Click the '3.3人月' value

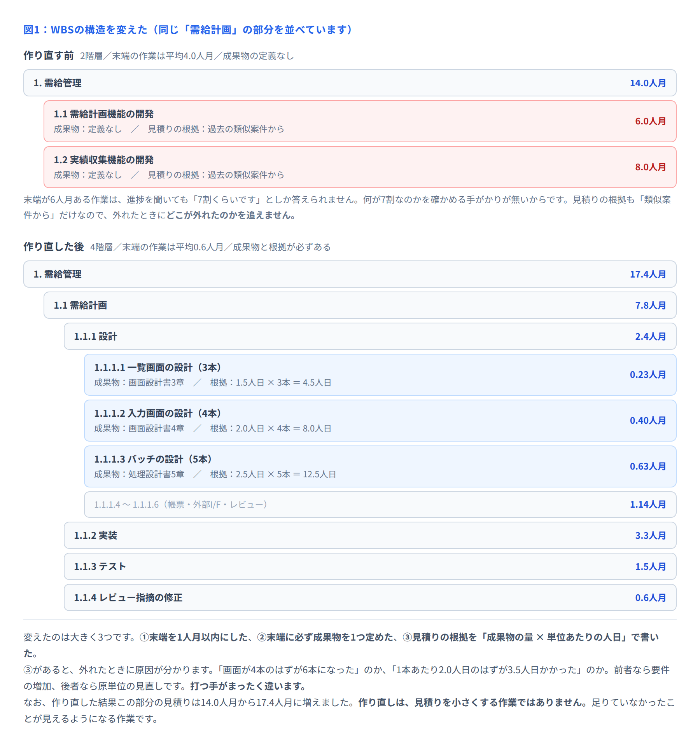pyautogui.click(x=651, y=535)
